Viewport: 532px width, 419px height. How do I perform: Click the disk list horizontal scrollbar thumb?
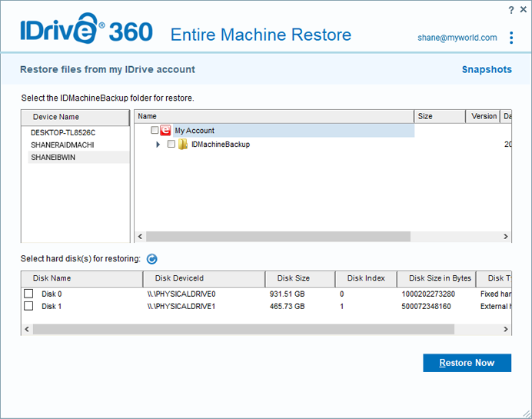point(244,329)
